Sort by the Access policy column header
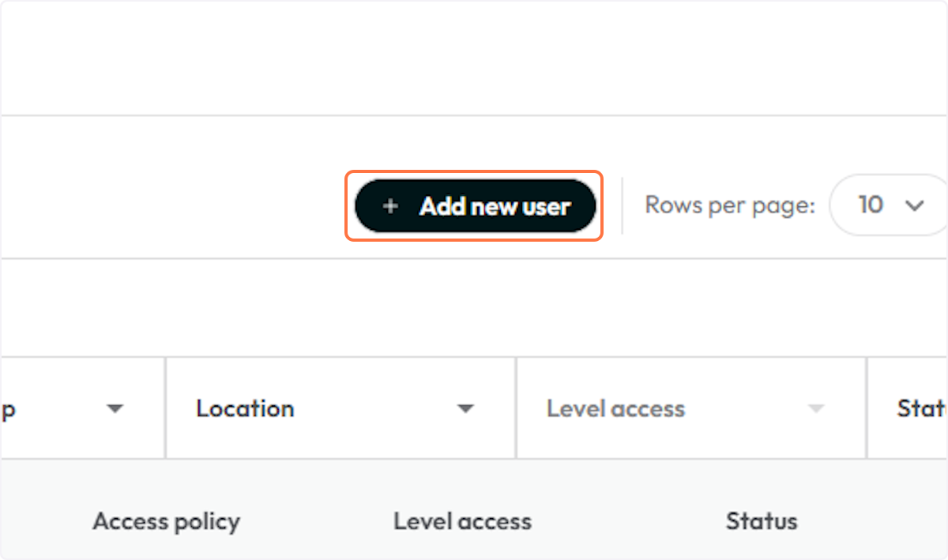The height and width of the screenshot is (560, 948). pos(166,521)
